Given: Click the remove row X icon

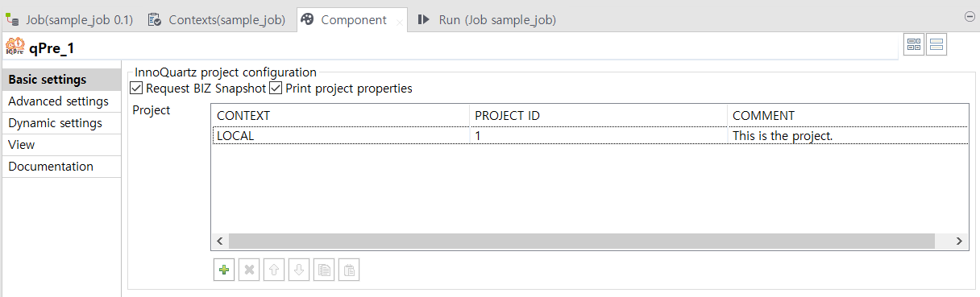Looking at the screenshot, I should (x=249, y=270).
